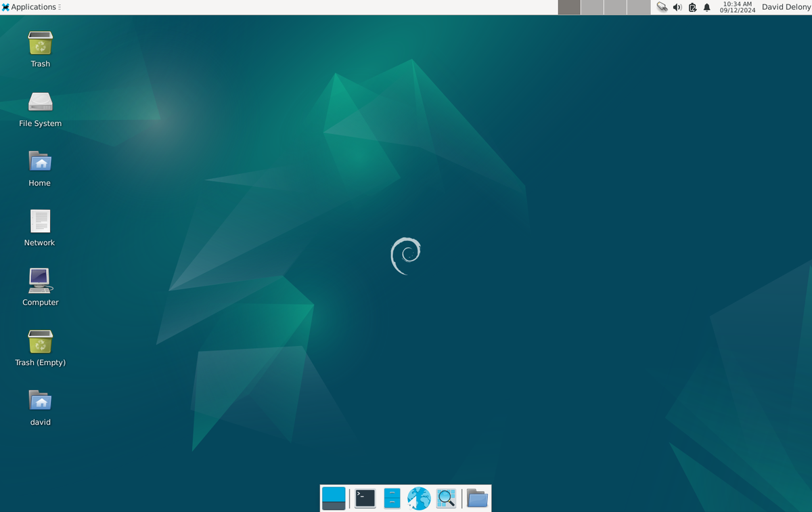Image resolution: width=812 pixels, height=512 pixels.
Task: Switch to the second workspace
Action: (592, 7)
